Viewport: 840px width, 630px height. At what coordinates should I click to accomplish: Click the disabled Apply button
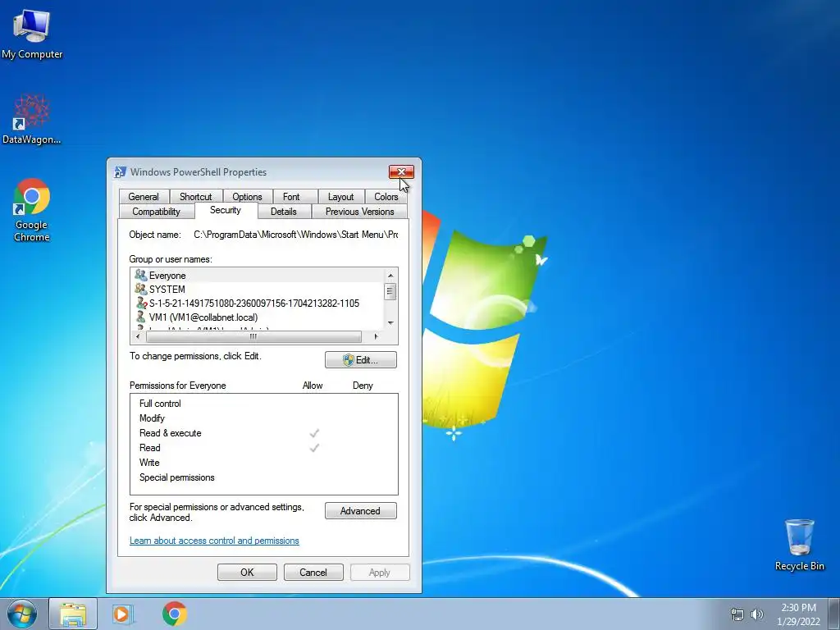380,572
